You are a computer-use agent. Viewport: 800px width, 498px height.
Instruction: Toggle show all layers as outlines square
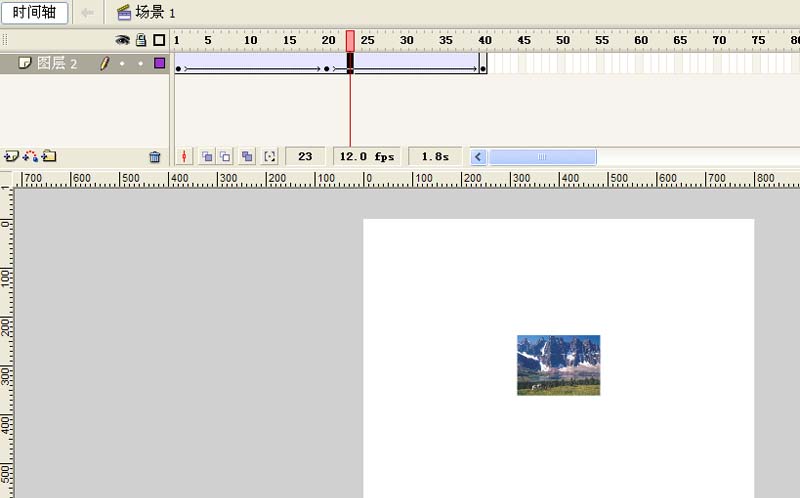click(x=159, y=40)
